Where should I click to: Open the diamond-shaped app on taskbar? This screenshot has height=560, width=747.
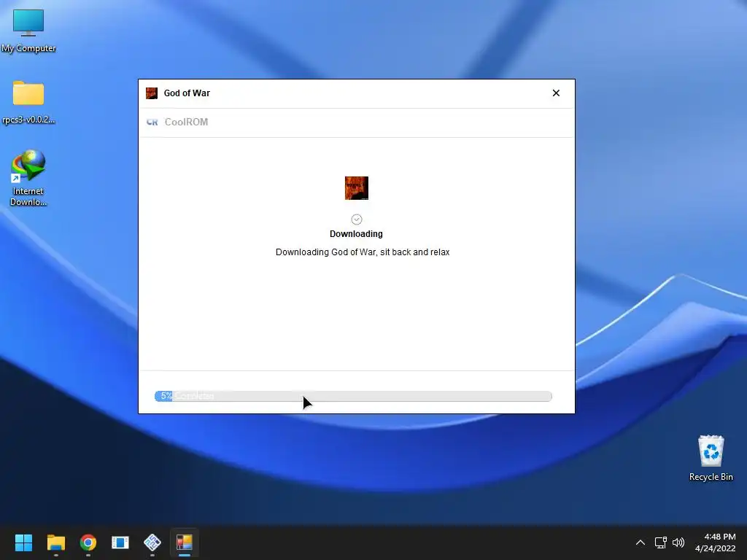click(152, 542)
